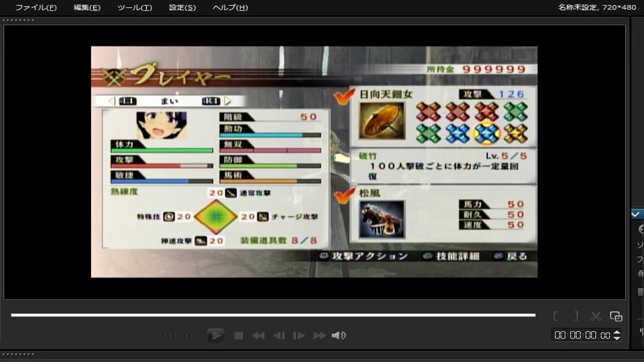
Task: Step back one frame
Action: (279, 336)
